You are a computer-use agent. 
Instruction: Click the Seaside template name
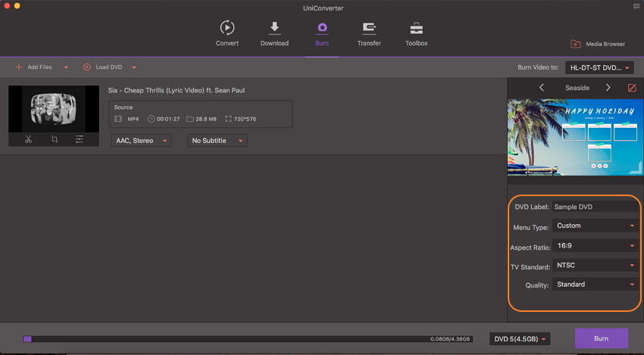click(577, 88)
